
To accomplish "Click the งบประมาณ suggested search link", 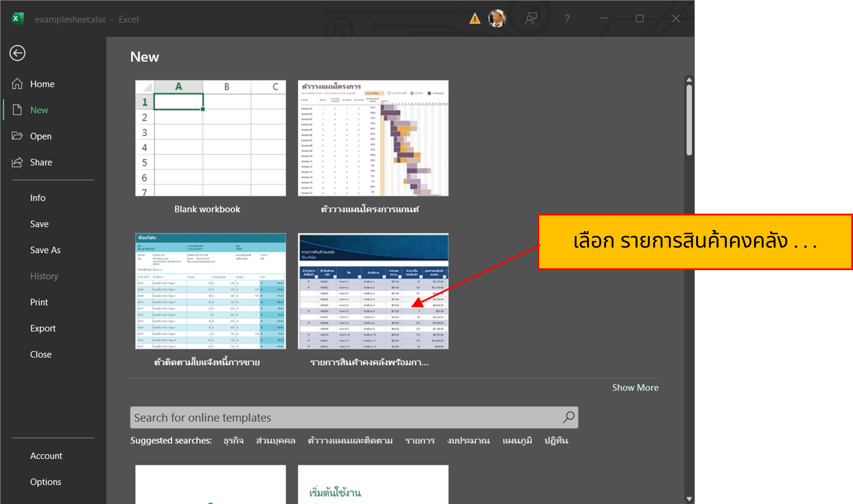I will [x=468, y=440].
